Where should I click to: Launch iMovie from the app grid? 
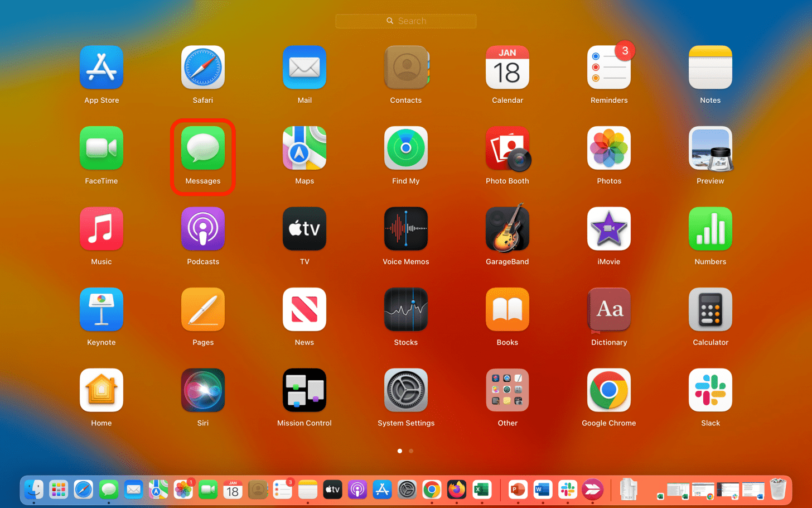[608, 229]
